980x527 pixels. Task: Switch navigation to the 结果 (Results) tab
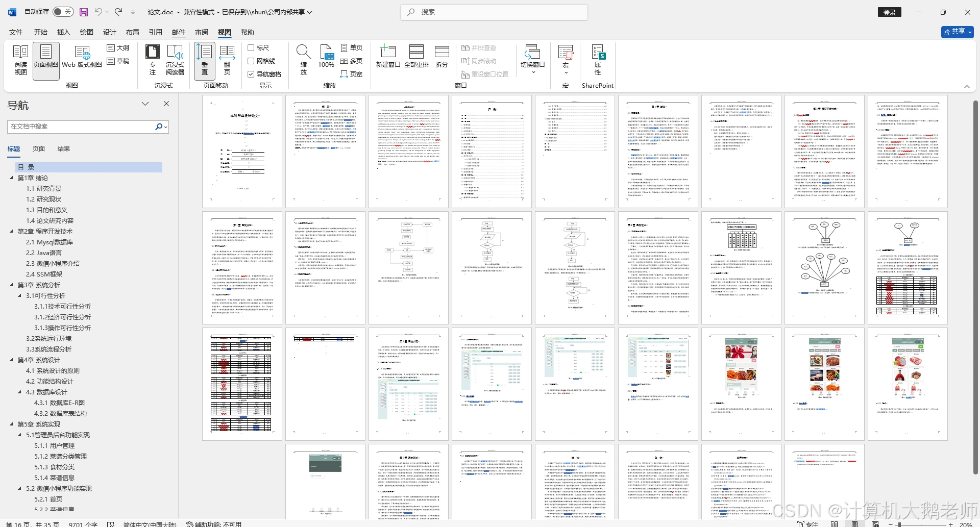point(64,148)
